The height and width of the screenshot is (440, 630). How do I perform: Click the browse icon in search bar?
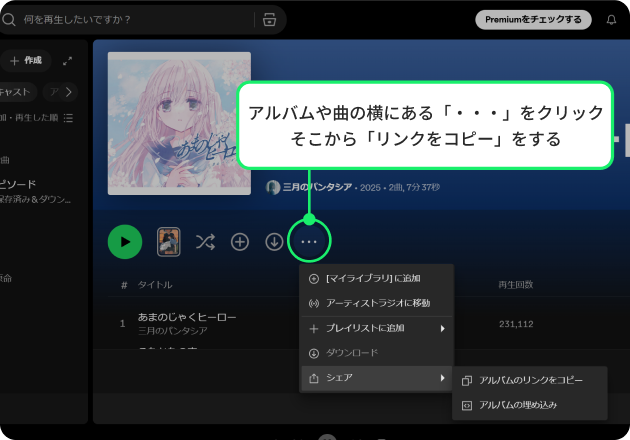269,19
